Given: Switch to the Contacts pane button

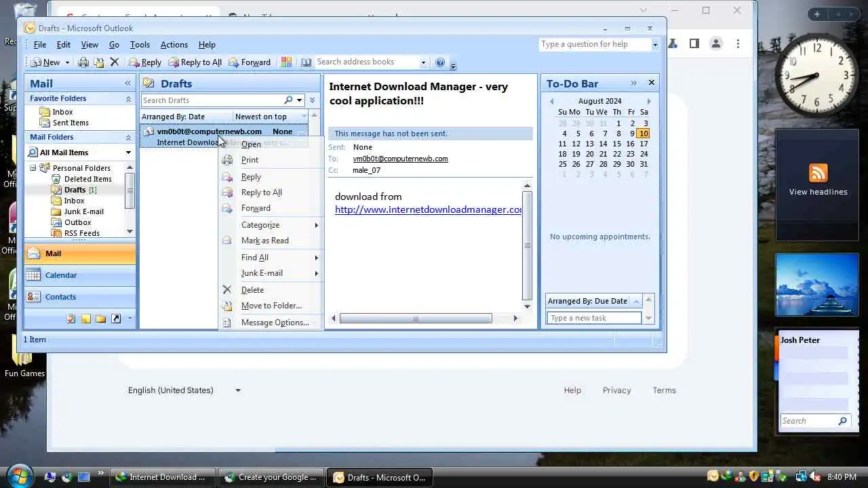Looking at the screenshot, I should (x=80, y=297).
